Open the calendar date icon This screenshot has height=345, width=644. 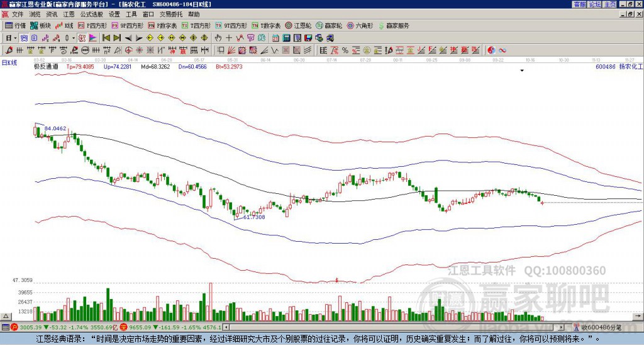(x=275, y=38)
